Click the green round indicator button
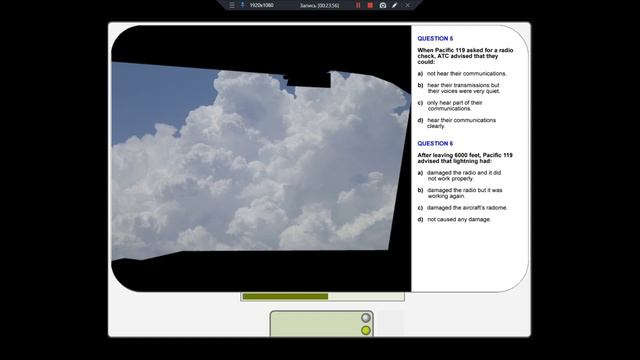This screenshot has height=360, width=640. click(366, 330)
